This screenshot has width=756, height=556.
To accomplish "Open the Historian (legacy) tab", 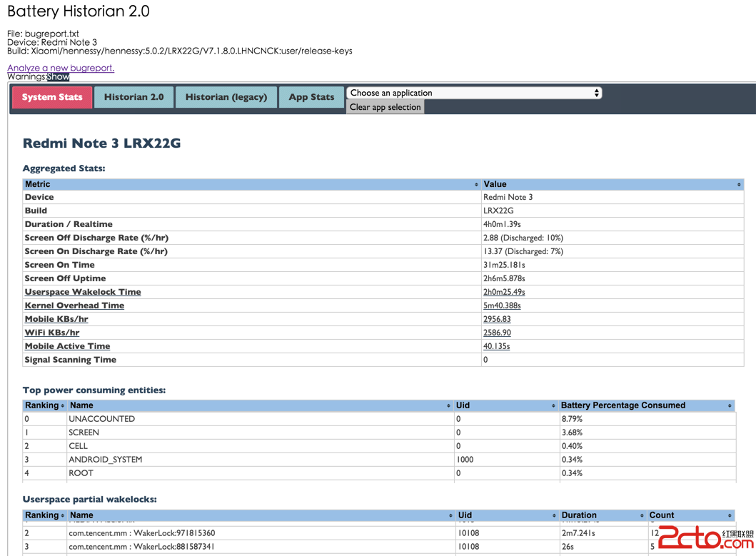I will point(226,97).
